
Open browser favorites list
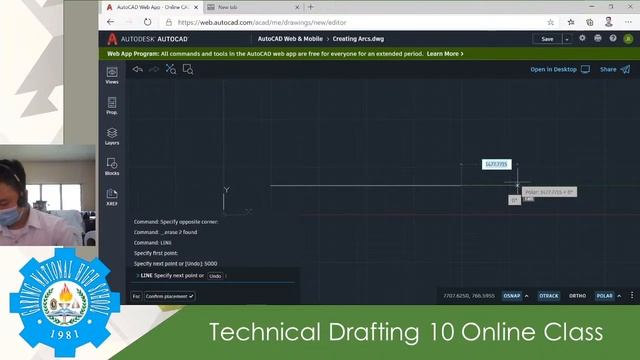[x=571, y=22]
